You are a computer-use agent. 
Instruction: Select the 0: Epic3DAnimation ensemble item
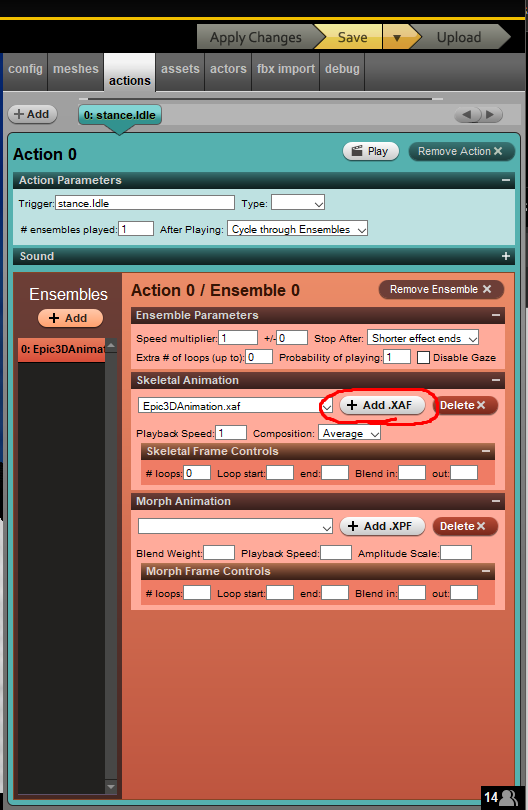click(x=61, y=350)
